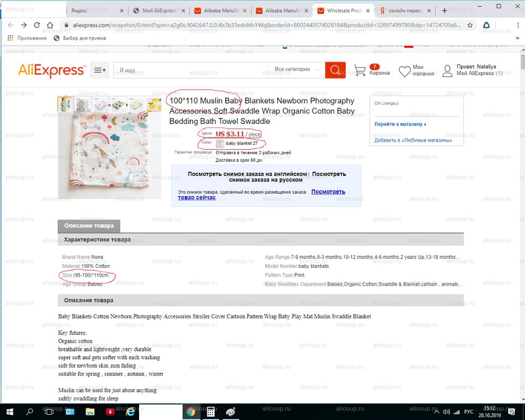The image size is (525, 420).
Task: Expand the Все категории dropdown
Action: tap(297, 69)
